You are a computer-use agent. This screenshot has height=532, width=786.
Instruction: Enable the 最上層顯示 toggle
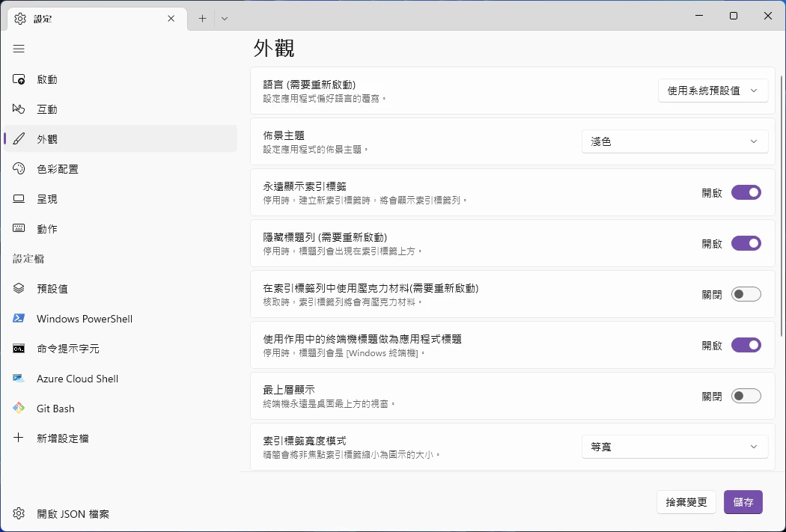tap(746, 396)
